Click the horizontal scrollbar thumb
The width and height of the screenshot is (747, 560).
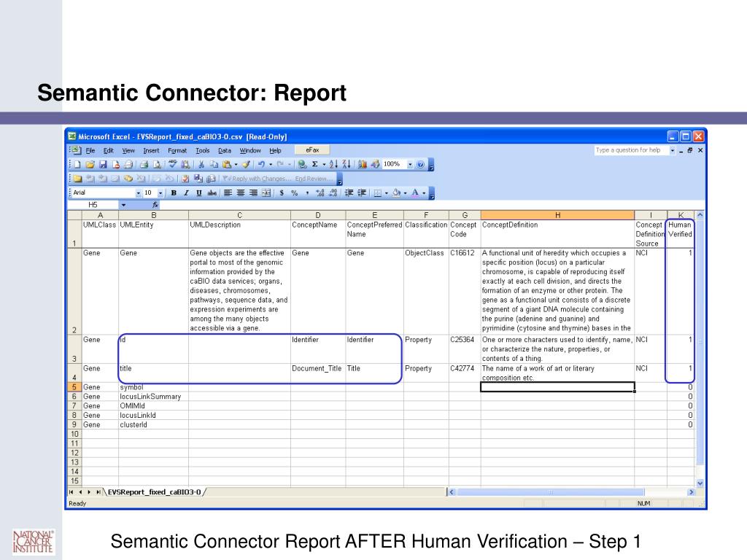(550, 492)
